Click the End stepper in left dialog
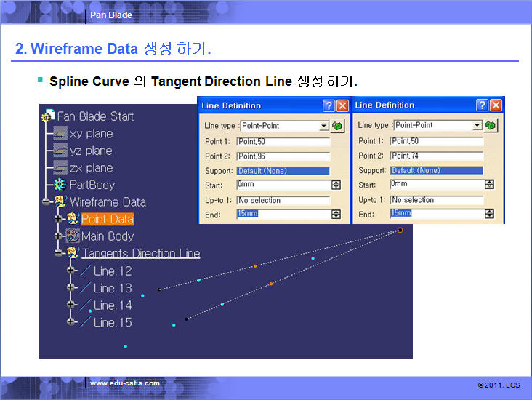 tap(336, 214)
